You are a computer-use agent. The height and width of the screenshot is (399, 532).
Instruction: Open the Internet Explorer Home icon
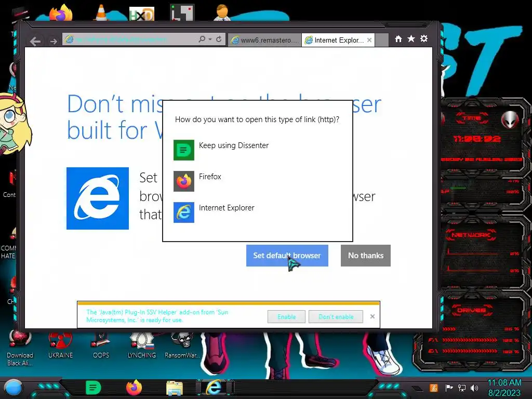click(398, 39)
